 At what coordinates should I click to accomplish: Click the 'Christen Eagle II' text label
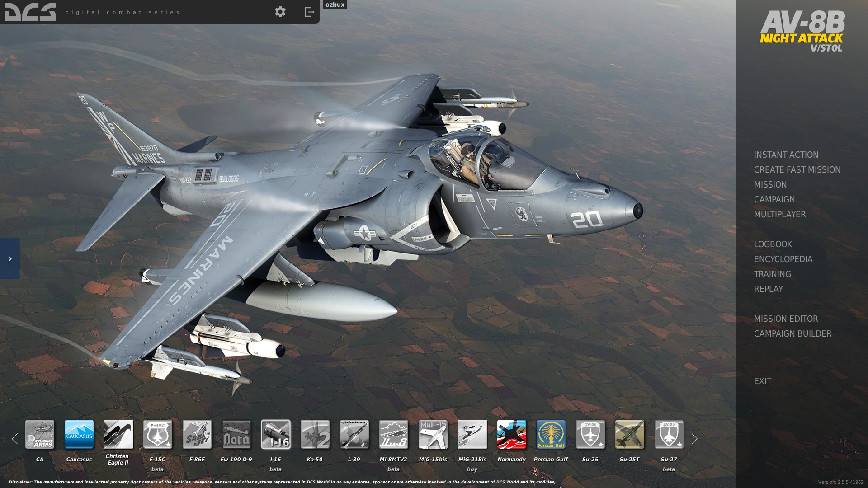click(x=118, y=460)
